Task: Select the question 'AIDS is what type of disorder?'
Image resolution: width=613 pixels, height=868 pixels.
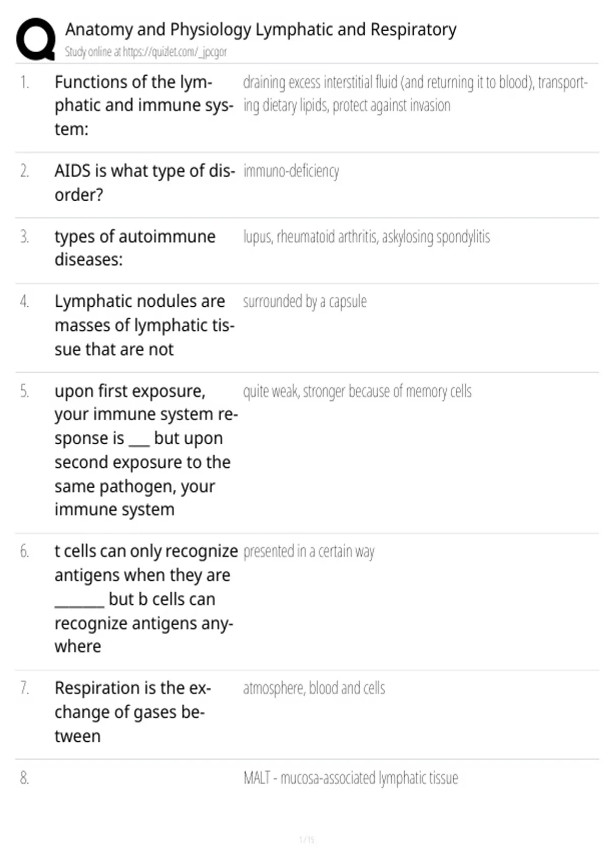Action: [145, 182]
